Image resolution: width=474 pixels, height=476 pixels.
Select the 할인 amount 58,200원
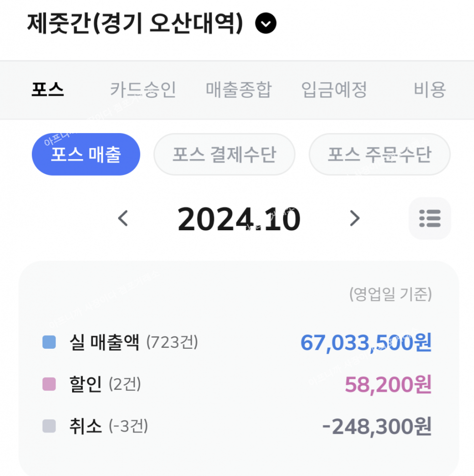coord(387,385)
